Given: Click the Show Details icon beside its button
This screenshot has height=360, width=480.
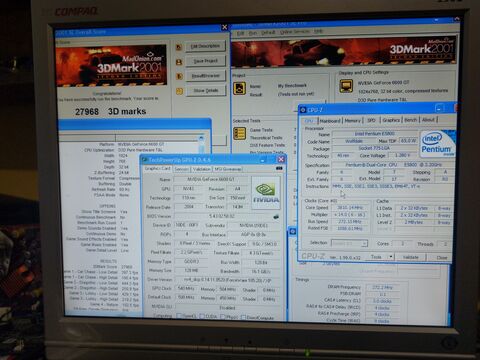Looking at the screenshot, I should 179,91.
